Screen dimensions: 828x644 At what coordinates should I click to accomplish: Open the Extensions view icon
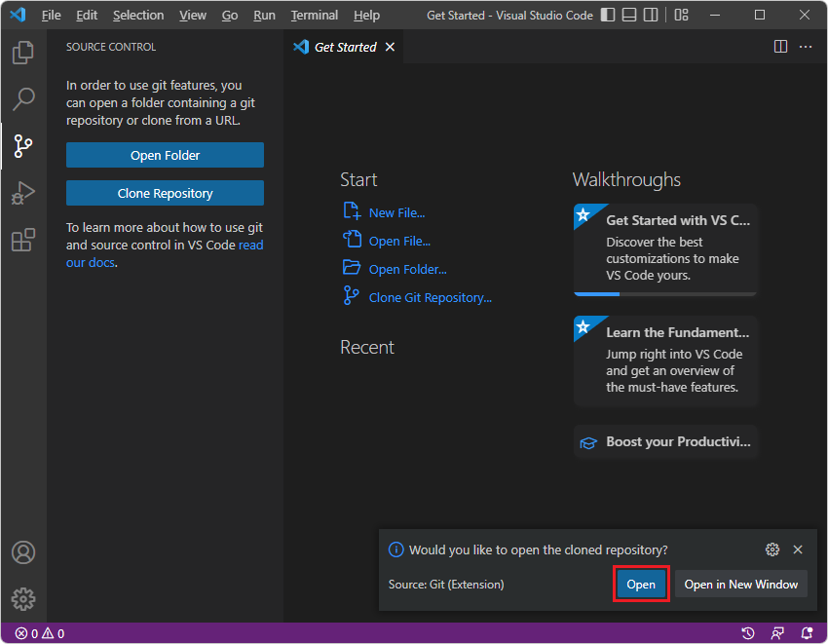pyautogui.click(x=23, y=240)
